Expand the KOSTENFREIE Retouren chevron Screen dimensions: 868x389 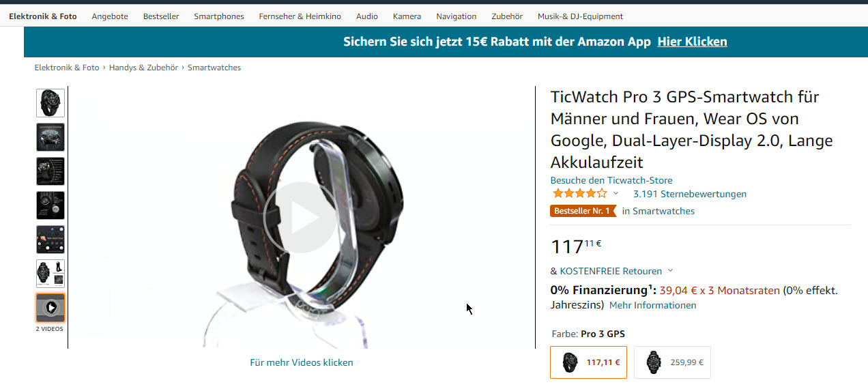coord(670,271)
